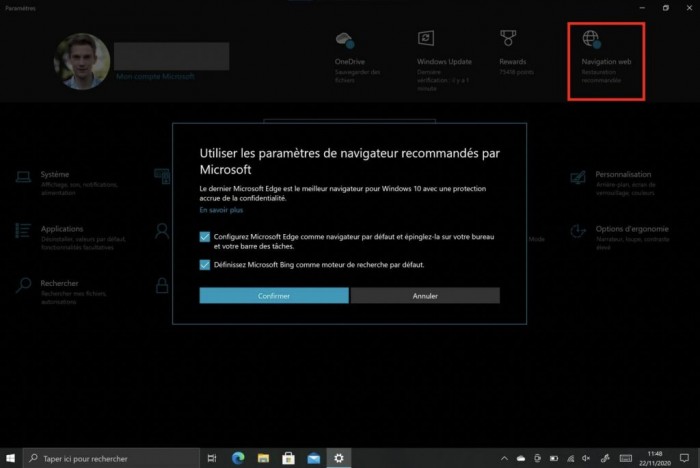The image size is (700, 468).
Task: Open the Applications list icon
Action: pyautogui.click(x=23, y=230)
